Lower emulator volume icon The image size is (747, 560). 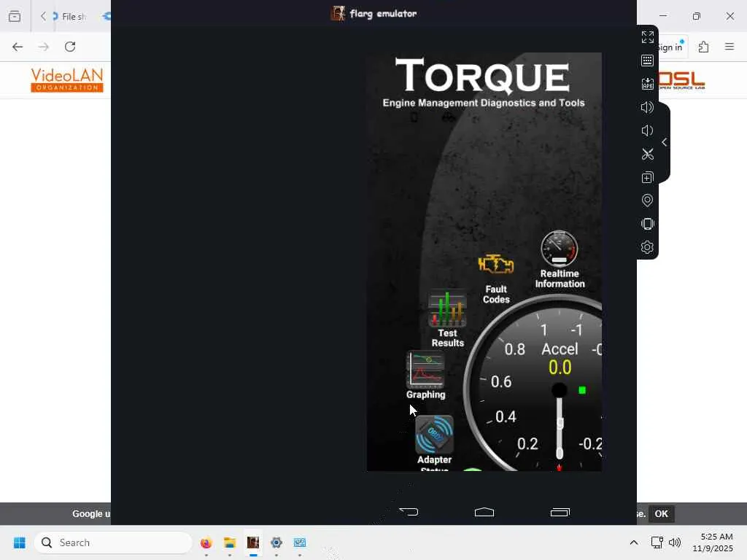[x=646, y=131]
